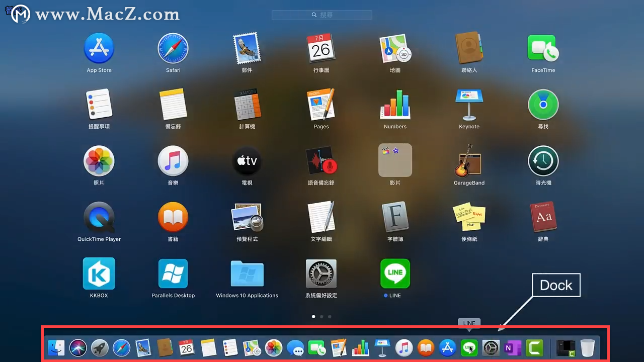Launch the 字體簿 app
Screen dimensions: 644x362
[395, 217]
